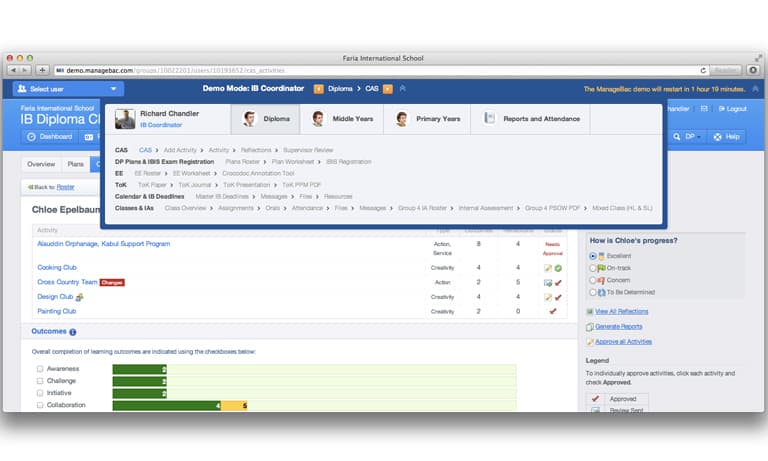Click the Collaboration yellow progress segment
768x461 pixels.
(x=234, y=406)
